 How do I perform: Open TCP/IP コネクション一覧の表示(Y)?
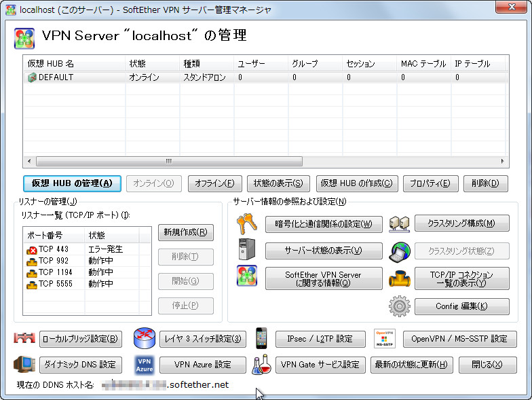[461, 278]
